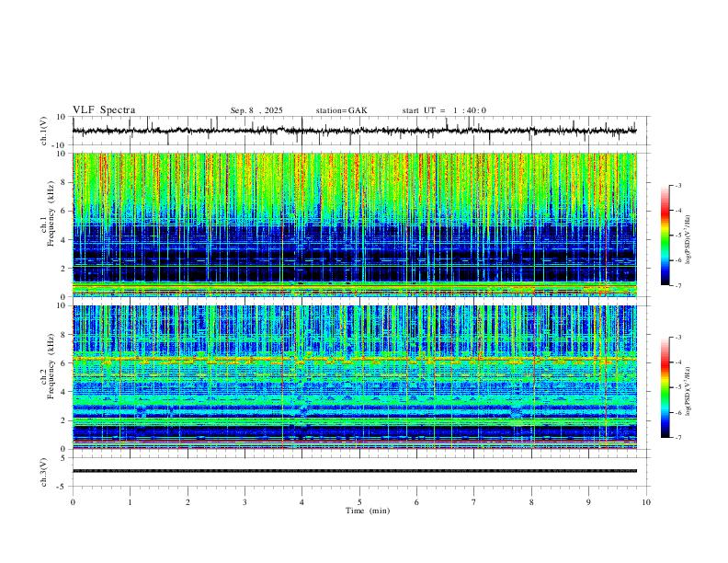Click the log(PSD) label beside ch.1 colorbar
Image resolution: width=728 pixels, height=563 pixels.
[x=688, y=239]
